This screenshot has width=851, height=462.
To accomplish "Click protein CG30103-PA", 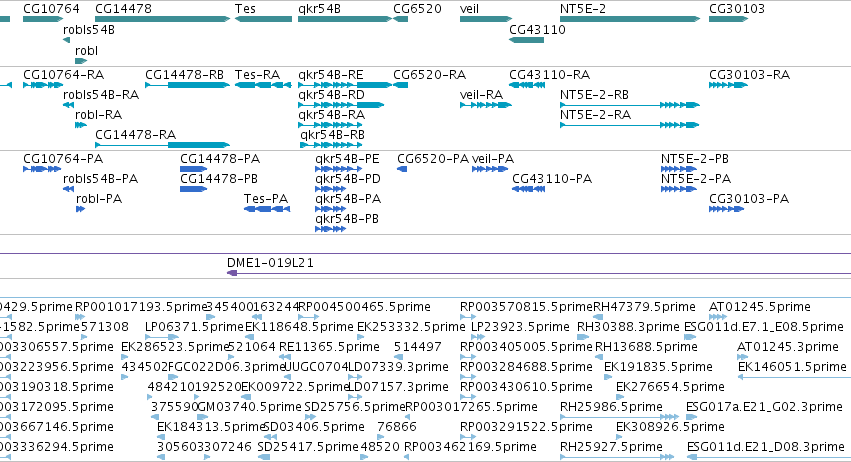I will [x=727, y=209].
